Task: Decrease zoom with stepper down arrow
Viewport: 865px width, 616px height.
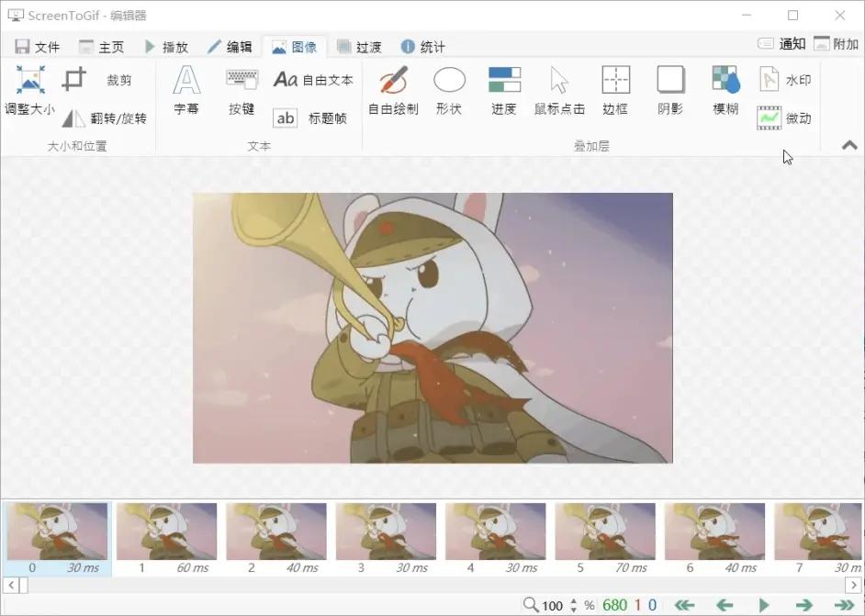Action: (x=574, y=610)
